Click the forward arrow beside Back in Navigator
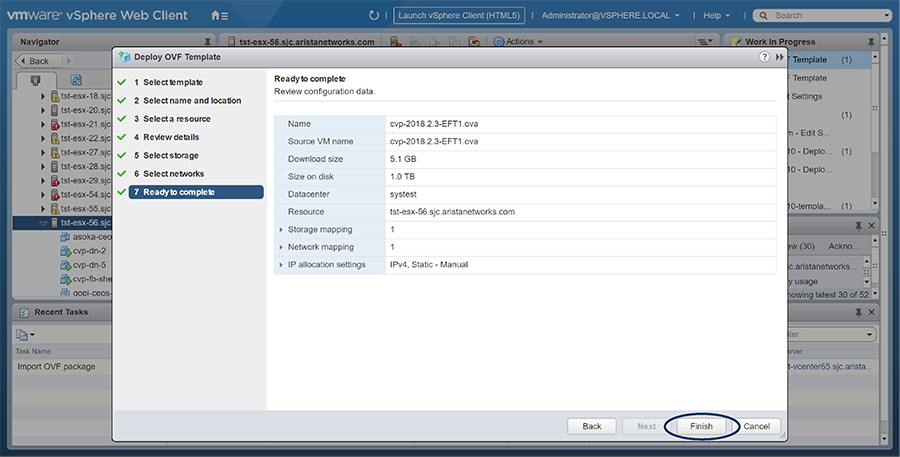The image size is (900, 457). click(x=68, y=61)
